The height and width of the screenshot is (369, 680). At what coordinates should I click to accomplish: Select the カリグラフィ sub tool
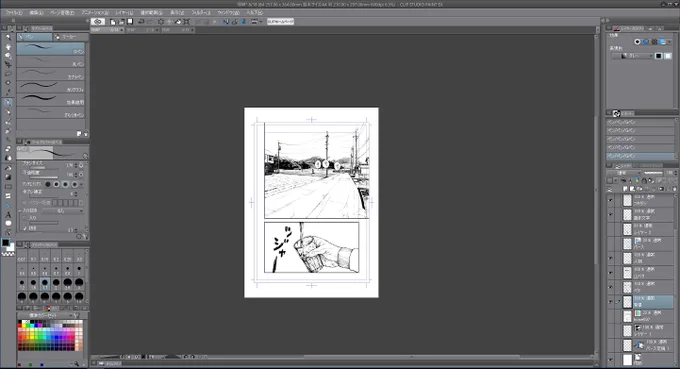[x=51, y=86]
